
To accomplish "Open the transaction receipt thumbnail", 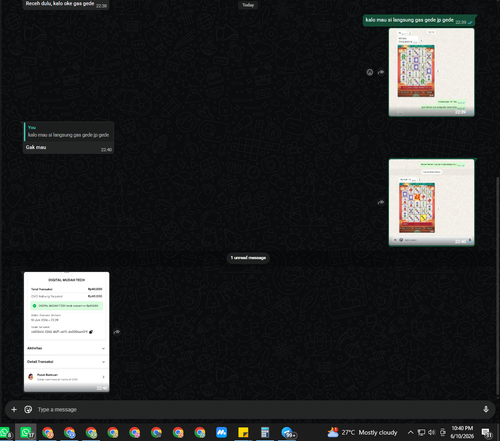I will (67, 332).
